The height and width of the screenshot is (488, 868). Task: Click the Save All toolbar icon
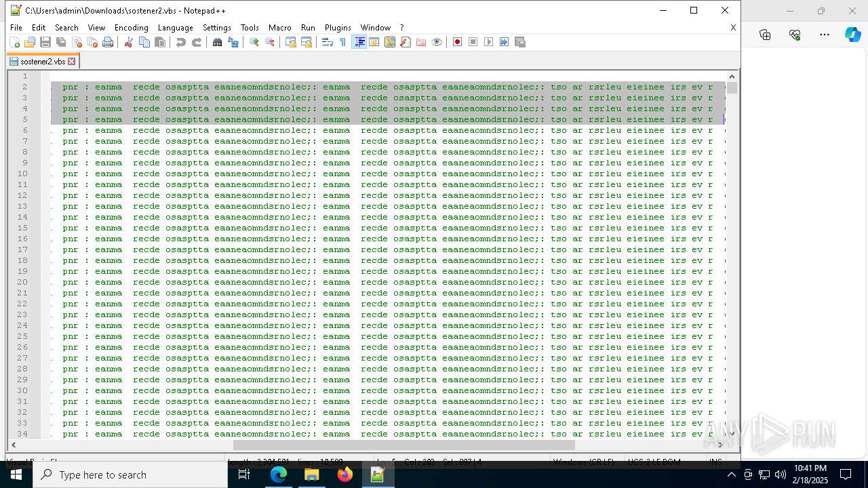click(x=61, y=42)
